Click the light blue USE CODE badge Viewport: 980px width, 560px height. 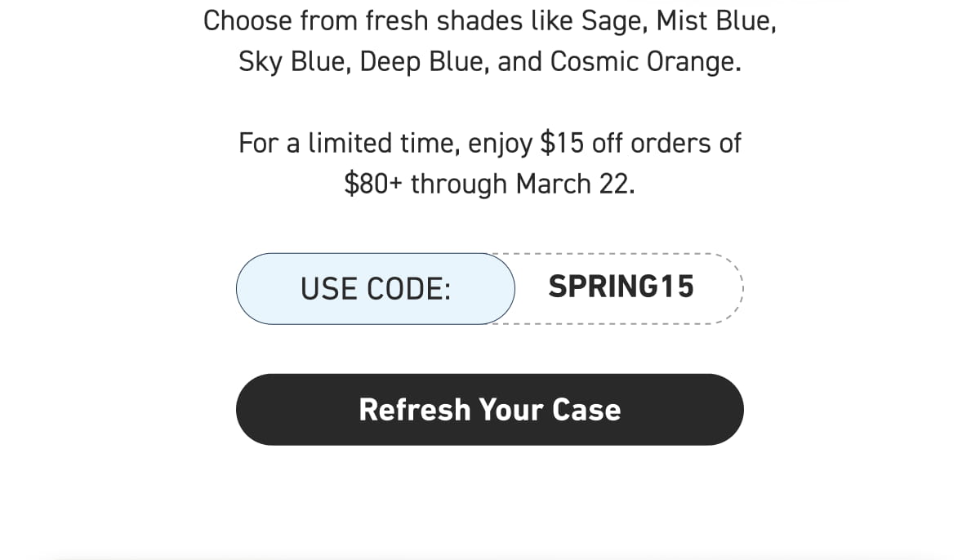point(375,287)
